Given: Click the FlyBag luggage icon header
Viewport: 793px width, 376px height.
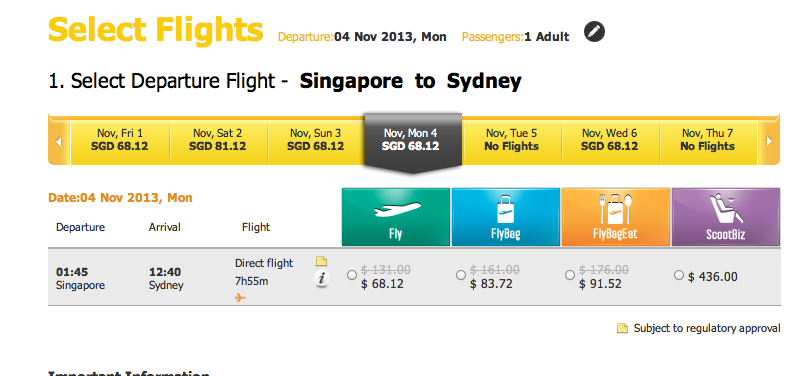Looking at the screenshot, I should coord(505,217).
